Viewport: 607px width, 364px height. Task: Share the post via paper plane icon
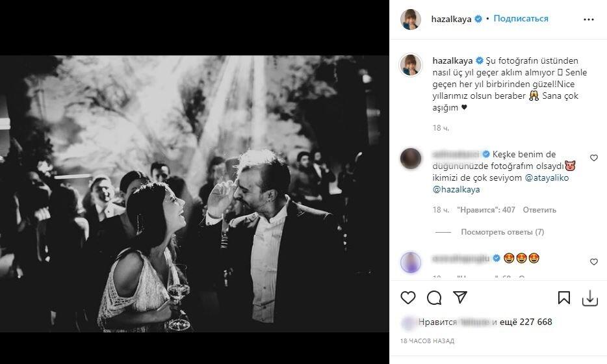coord(459,298)
